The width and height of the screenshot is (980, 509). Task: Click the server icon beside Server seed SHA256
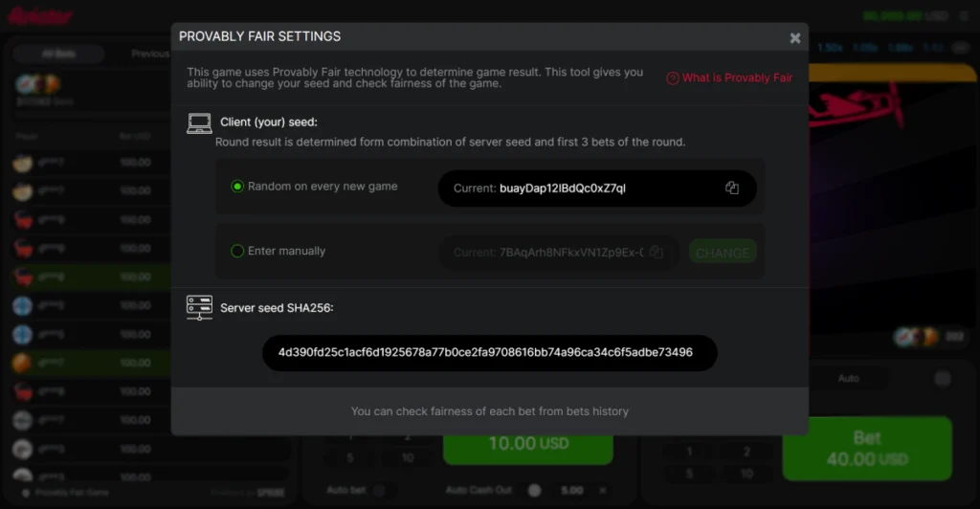[199, 308]
